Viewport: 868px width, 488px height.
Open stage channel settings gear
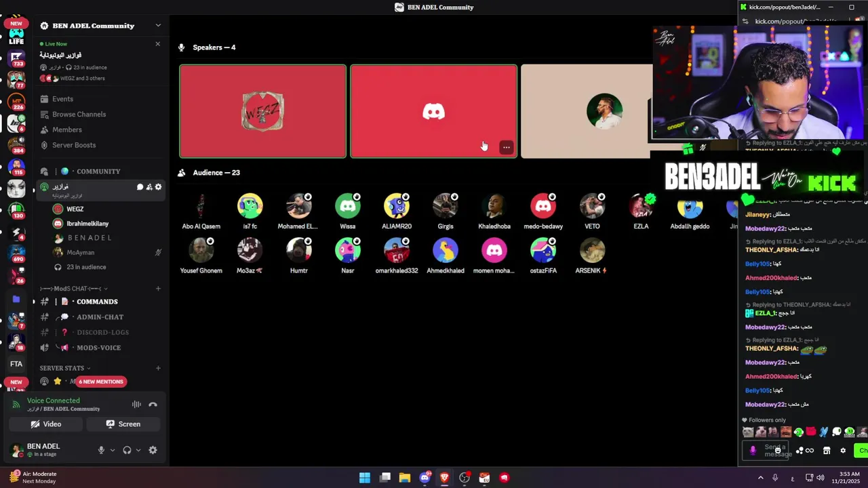click(x=159, y=187)
